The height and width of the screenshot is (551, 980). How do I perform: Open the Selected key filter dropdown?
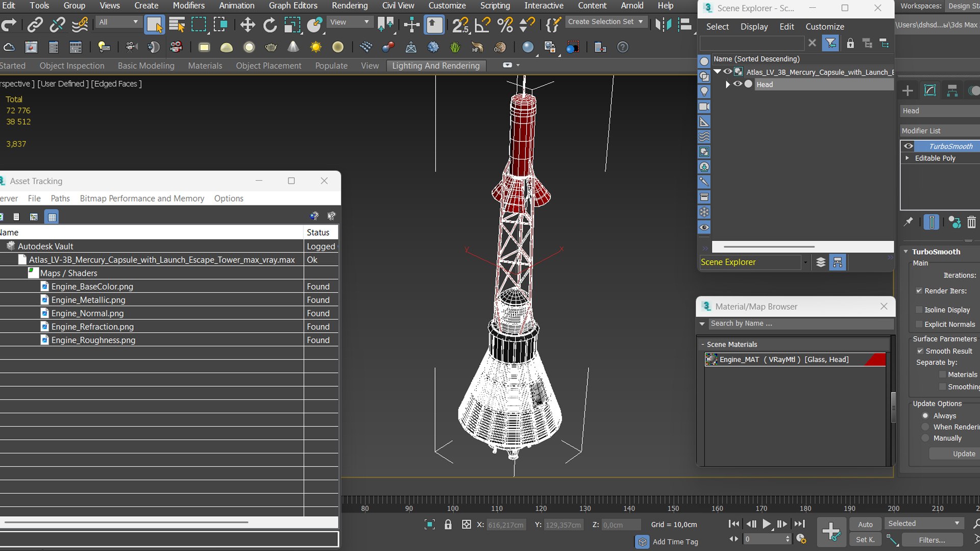click(x=924, y=523)
